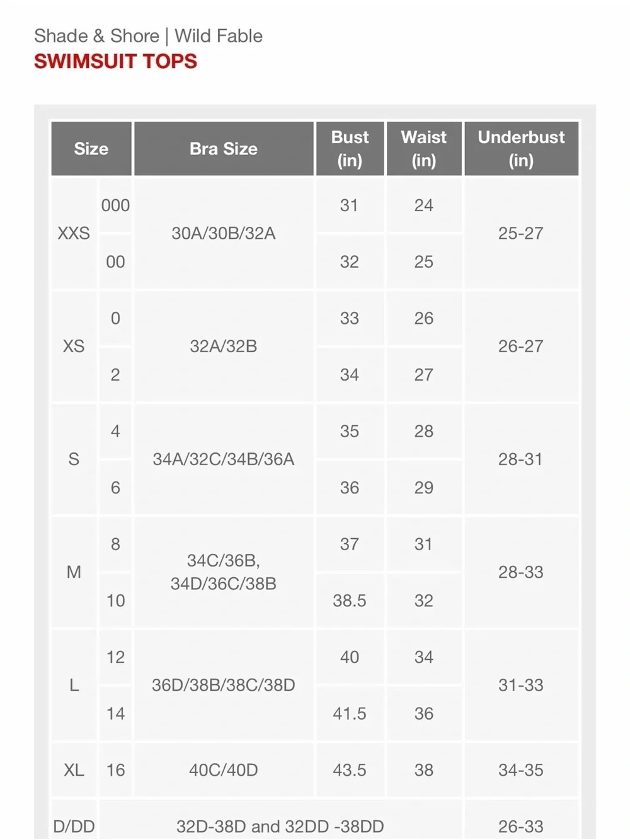The image size is (630, 840).
Task: Click the SWIMSUIT TOPS heading
Action: click(x=115, y=61)
